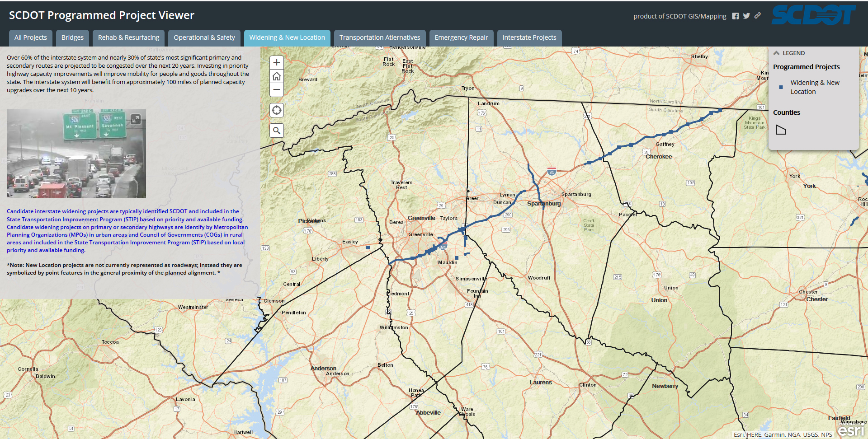This screenshot has height=439, width=868.
Task: Click the SCDOT logo
Action: [814, 15]
